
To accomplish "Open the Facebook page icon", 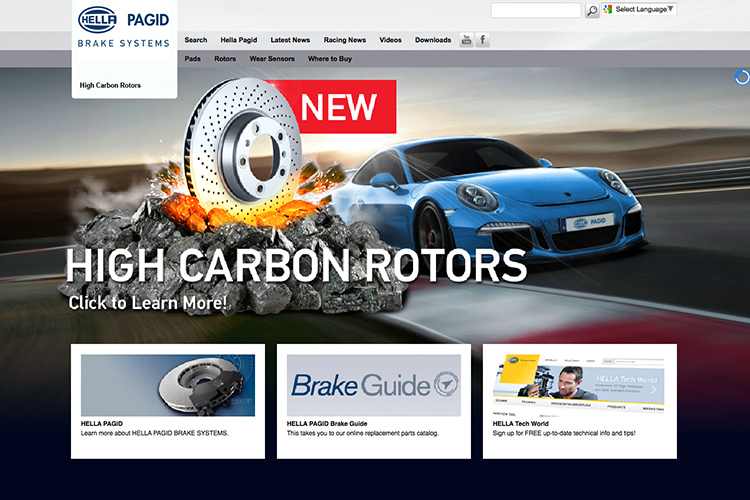I will coord(483,40).
